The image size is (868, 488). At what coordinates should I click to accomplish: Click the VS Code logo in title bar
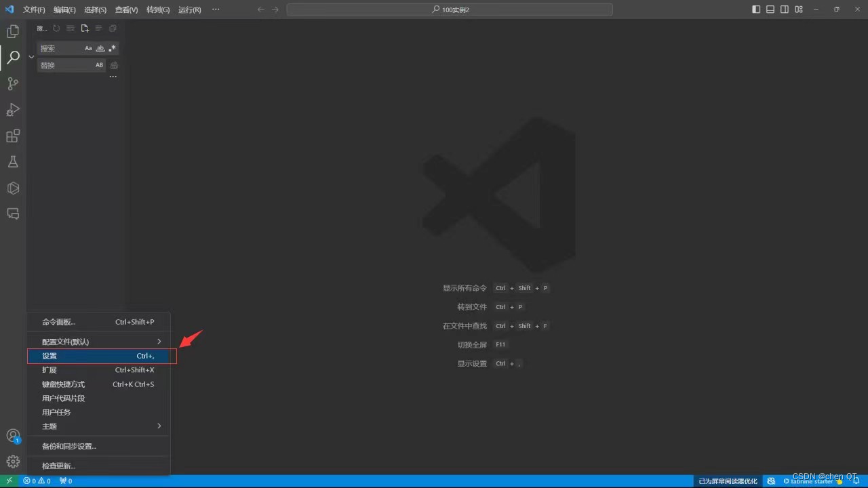coord(9,9)
